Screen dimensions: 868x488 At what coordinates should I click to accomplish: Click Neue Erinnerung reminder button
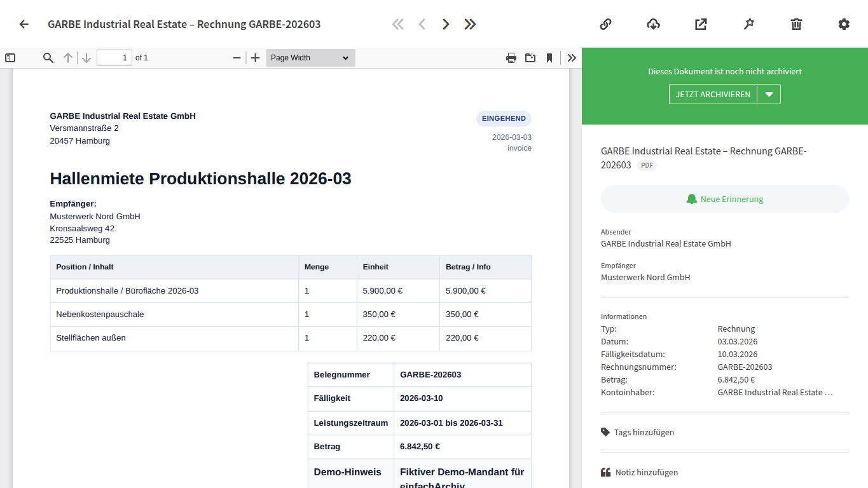pyautogui.click(x=725, y=199)
